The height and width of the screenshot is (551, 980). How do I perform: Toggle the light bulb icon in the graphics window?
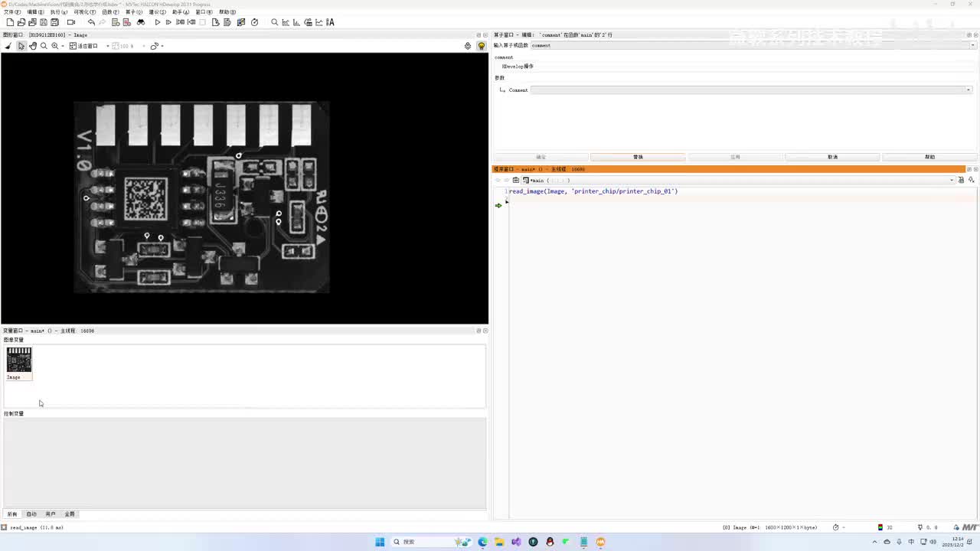point(482,46)
